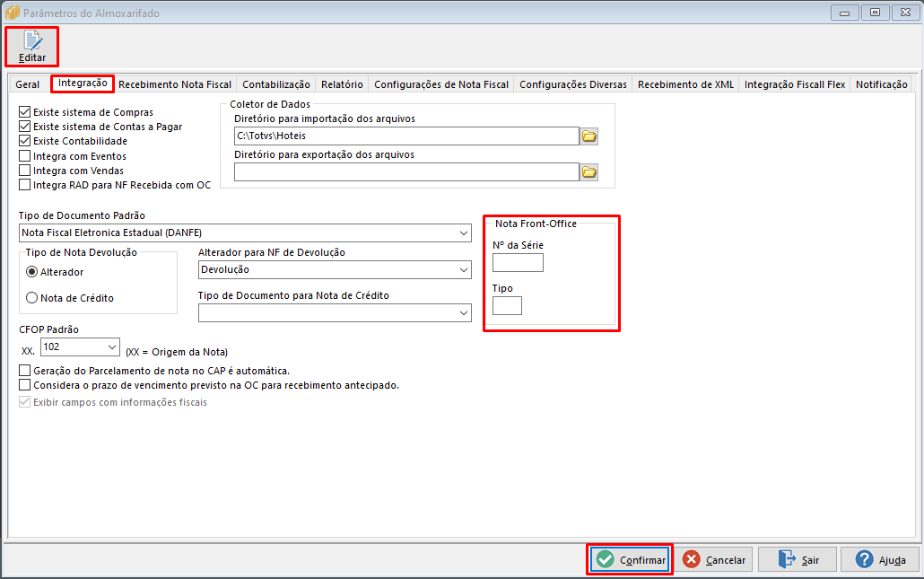The image size is (924, 579).
Task: Check Integra RAD para NF Recebida com OC
Action: (25, 185)
